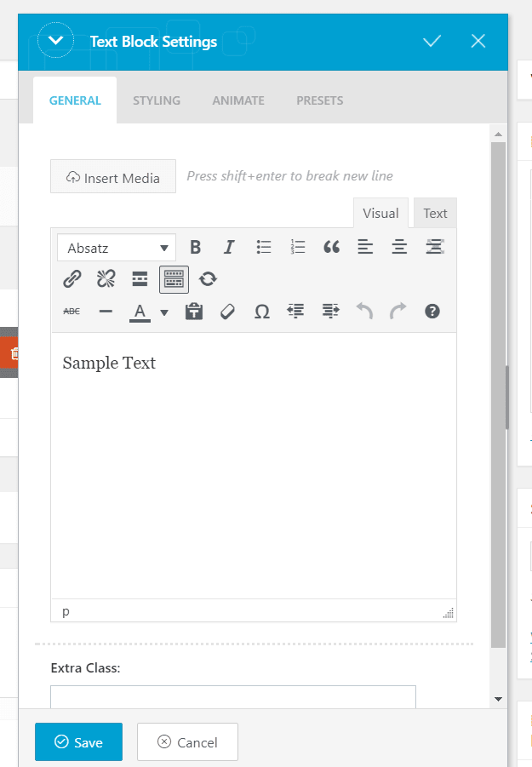The image size is (532, 767).
Task: Place cursor in the Sample Text line
Action: (x=109, y=363)
